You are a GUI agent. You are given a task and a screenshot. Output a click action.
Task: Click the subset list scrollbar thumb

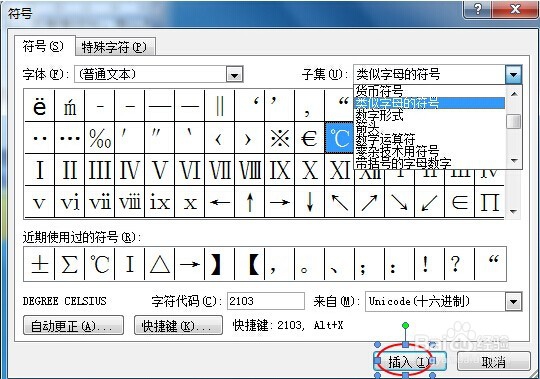[x=514, y=122]
